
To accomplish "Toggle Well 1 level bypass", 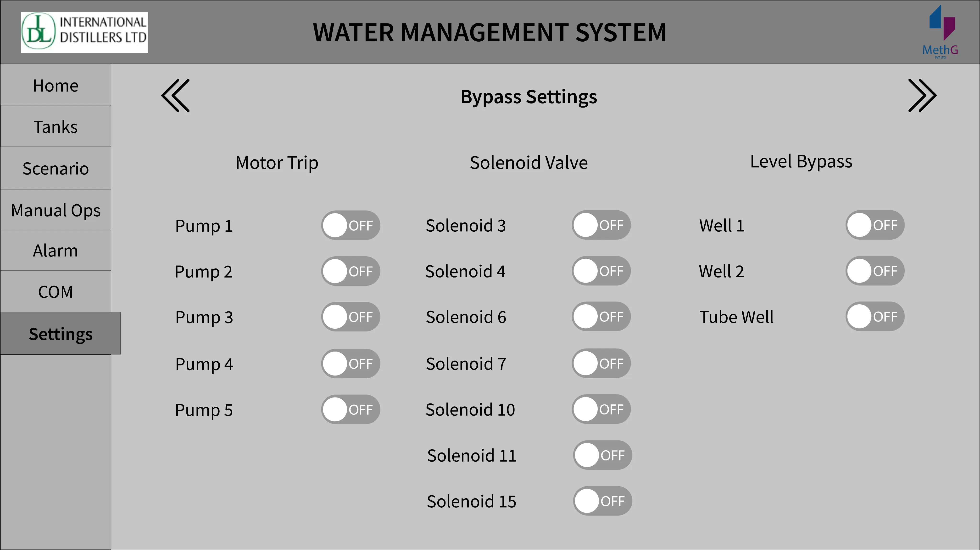I will pyautogui.click(x=875, y=225).
